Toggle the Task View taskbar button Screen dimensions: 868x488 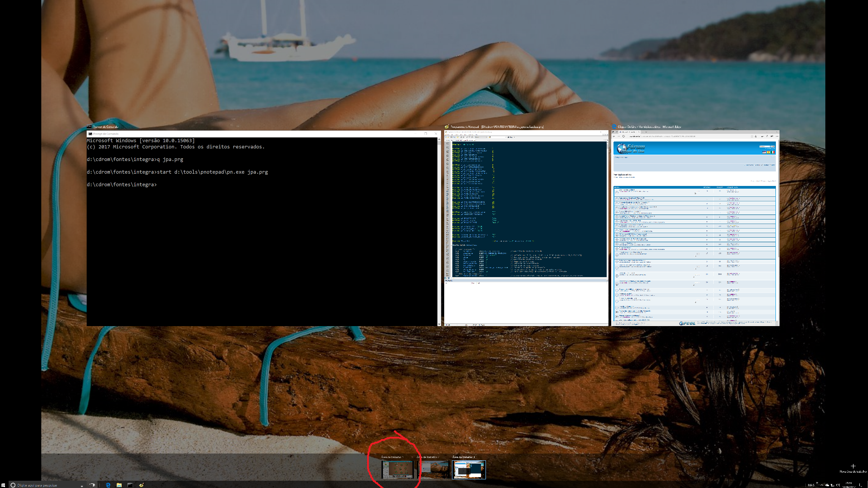(x=92, y=485)
